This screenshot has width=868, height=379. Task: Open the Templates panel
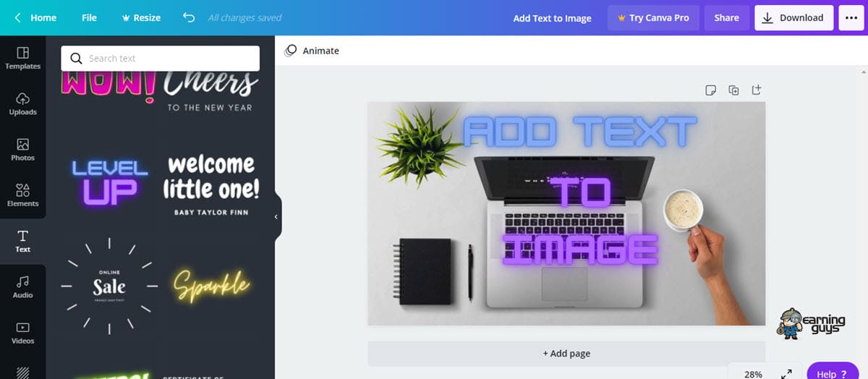[x=22, y=58]
